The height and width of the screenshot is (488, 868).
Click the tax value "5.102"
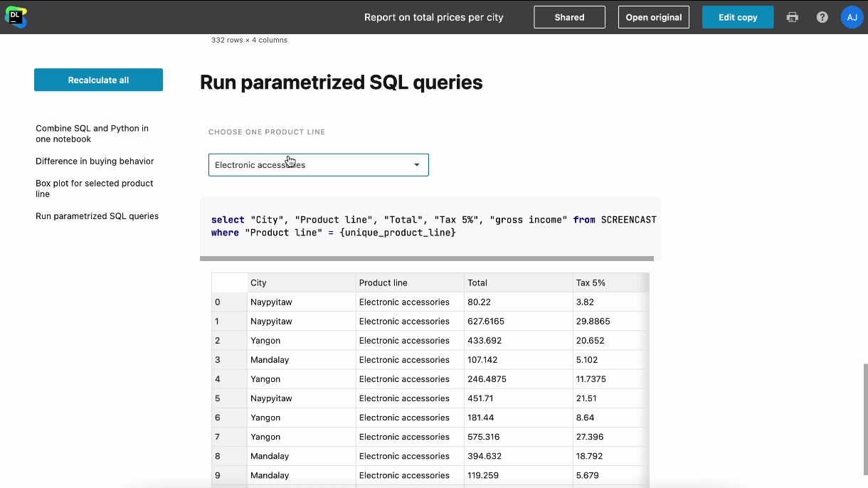coord(587,360)
